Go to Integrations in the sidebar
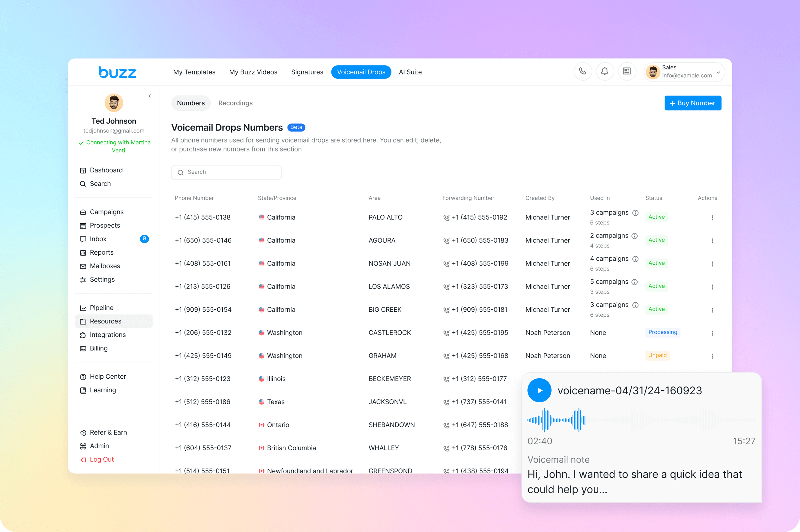 point(107,335)
